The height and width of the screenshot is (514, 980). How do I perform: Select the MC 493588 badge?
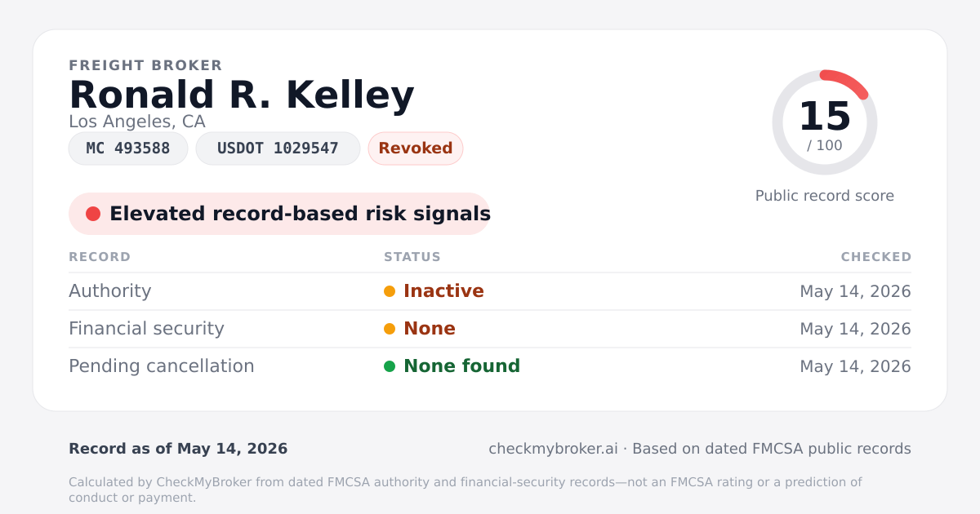(x=128, y=148)
